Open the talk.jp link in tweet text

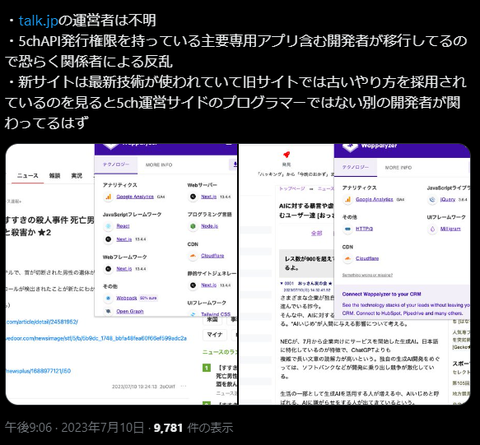coord(38,21)
